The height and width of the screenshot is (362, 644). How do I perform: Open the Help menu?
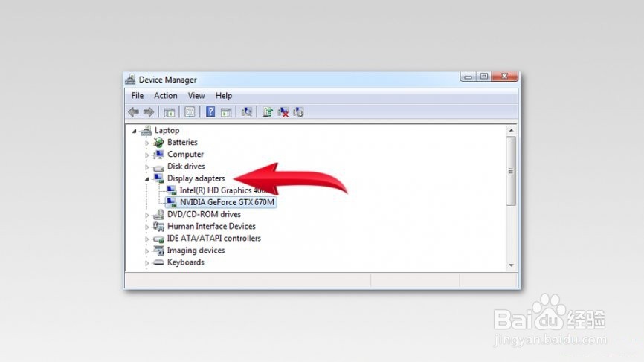point(223,96)
